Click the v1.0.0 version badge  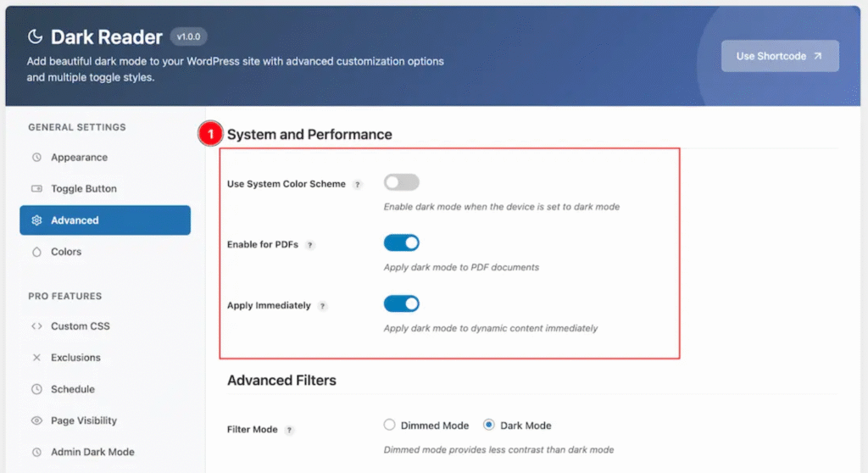[189, 37]
